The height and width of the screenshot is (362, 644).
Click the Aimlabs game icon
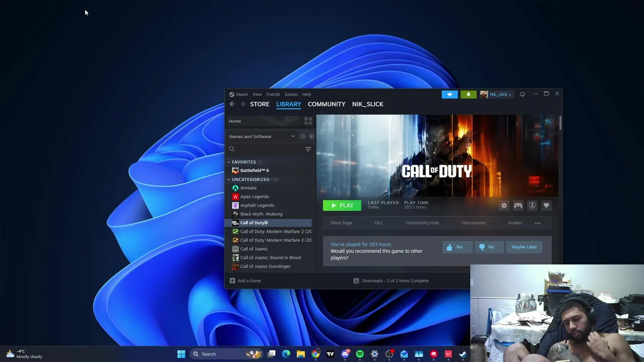[235, 188]
